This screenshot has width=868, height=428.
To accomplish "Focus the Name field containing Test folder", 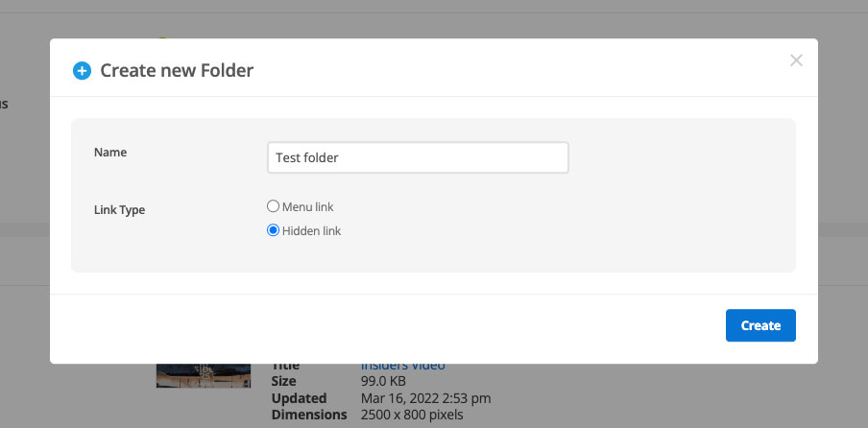I will [418, 157].
